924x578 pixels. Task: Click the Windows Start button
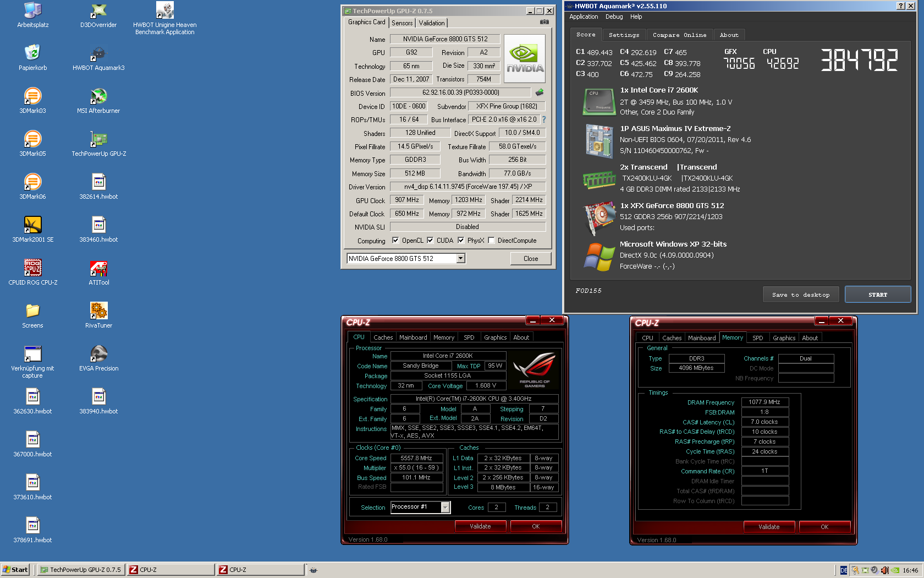[x=15, y=570]
